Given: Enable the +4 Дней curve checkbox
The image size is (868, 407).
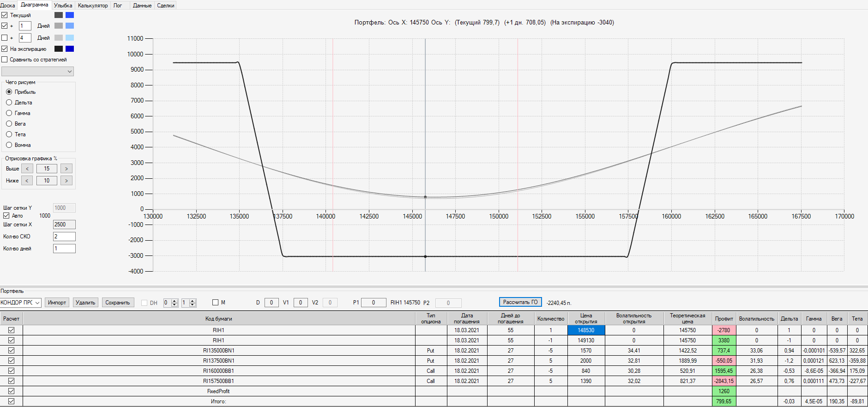Looking at the screenshot, I should [x=5, y=38].
